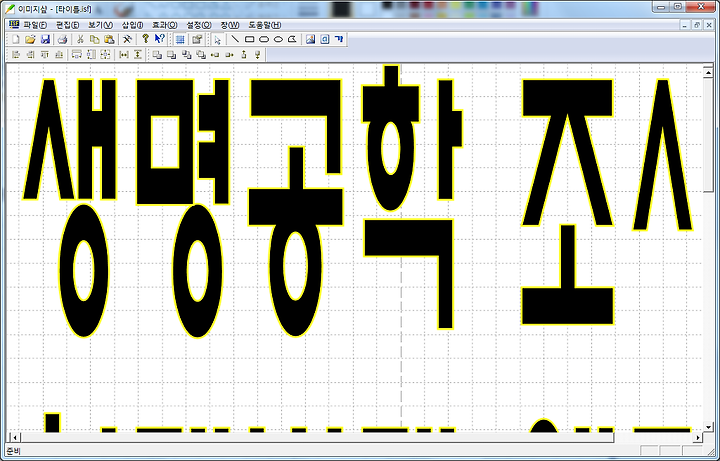The image size is (720, 461).
Task: Open the 보기(V) menu
Action: coord(100,25)
